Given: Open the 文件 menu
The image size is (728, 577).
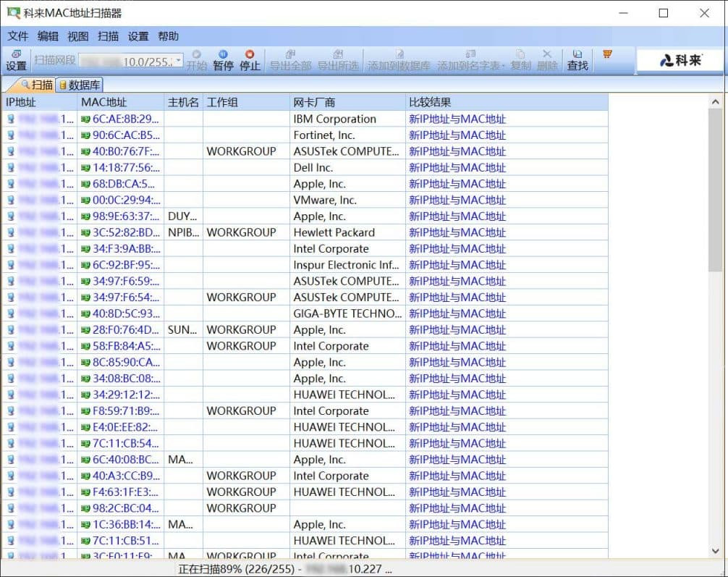Looking at the screenshot, I should (x=18, y=36).
